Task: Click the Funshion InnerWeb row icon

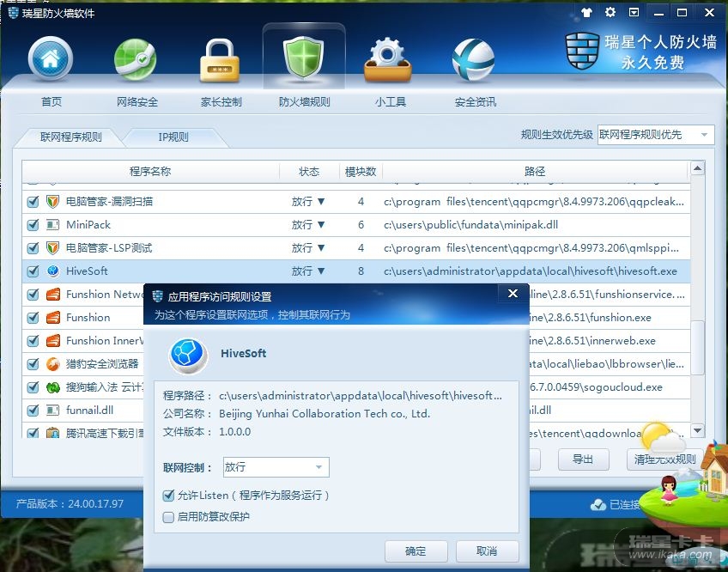Action: [53, 341]
